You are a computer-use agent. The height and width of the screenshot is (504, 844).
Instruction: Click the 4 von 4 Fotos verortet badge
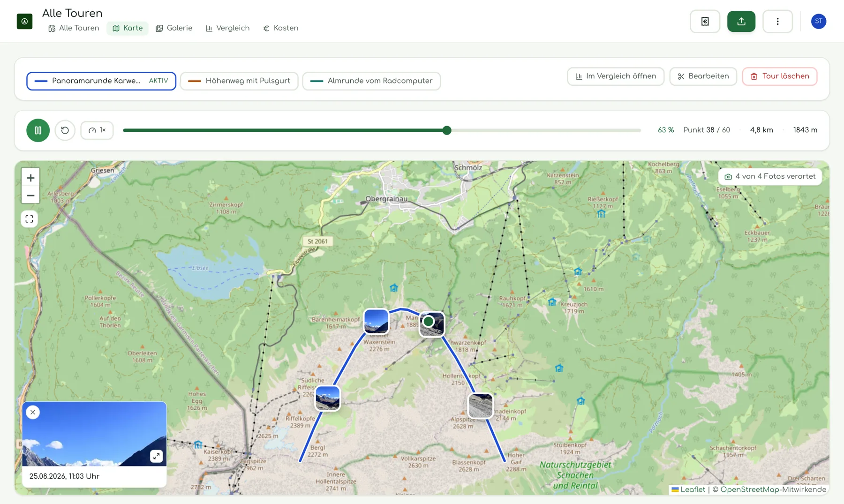(x=770, y=177)
